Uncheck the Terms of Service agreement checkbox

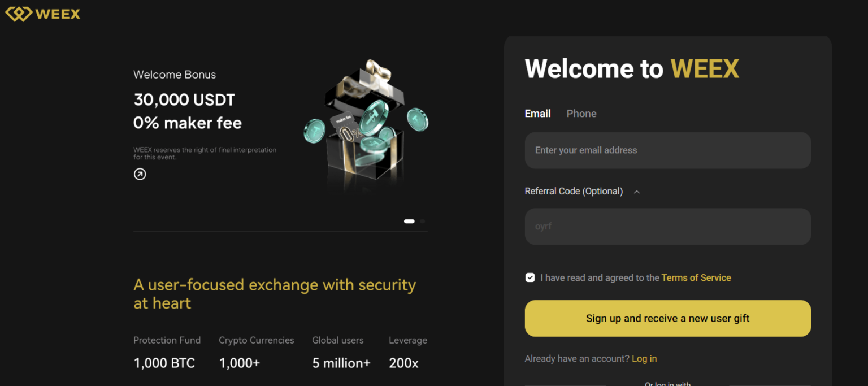pyautogui.click(x=530, y=277)
